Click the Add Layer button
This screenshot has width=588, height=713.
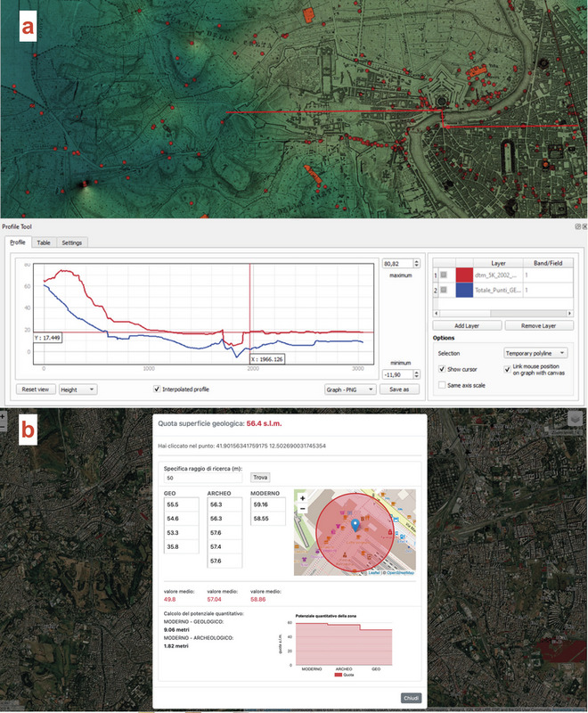(x=466, y=326)
